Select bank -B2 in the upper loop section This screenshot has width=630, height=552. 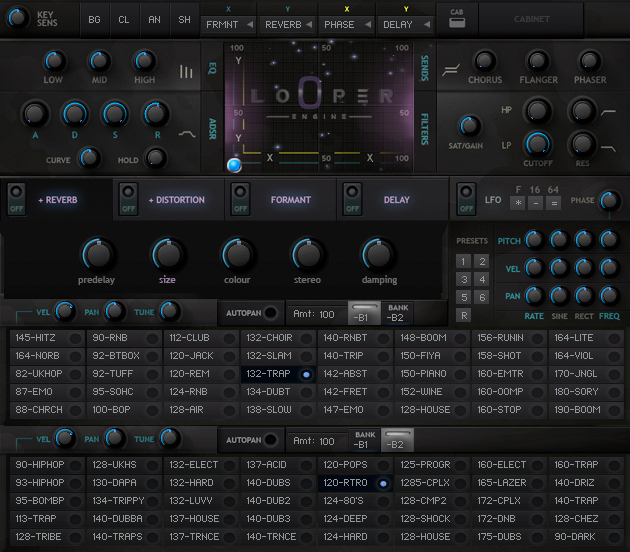coord(397,313)
